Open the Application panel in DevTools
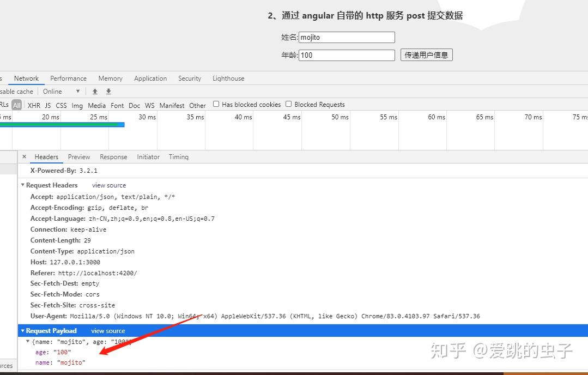588x375 pixels. (x=150, y=78)
